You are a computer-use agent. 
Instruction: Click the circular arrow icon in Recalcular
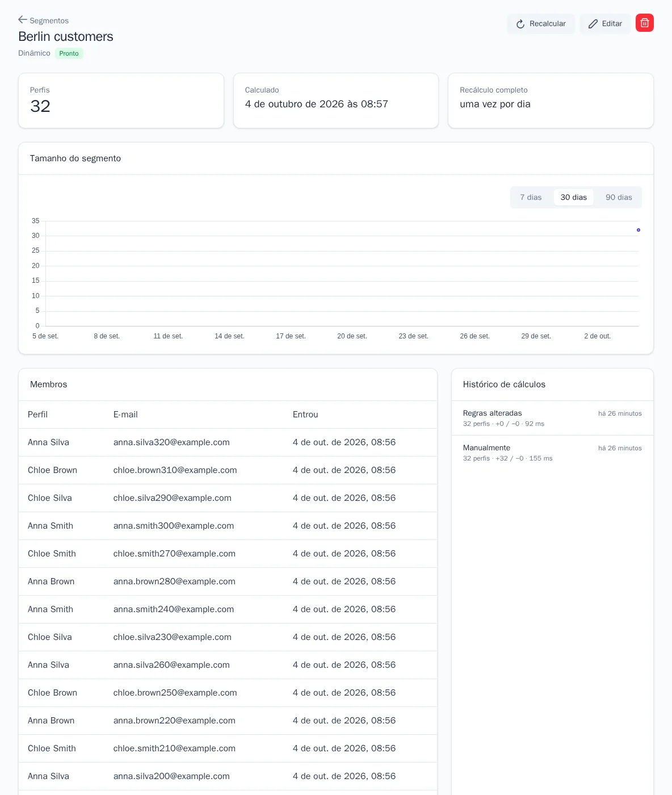(520, 24)
